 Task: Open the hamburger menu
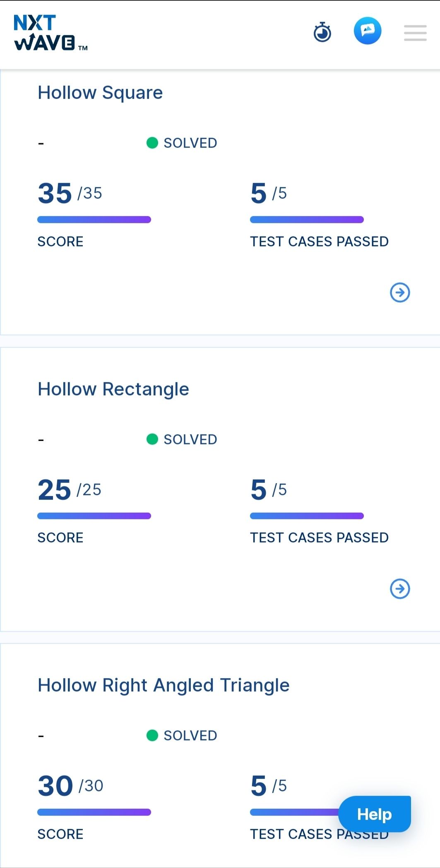coord(415,33)
